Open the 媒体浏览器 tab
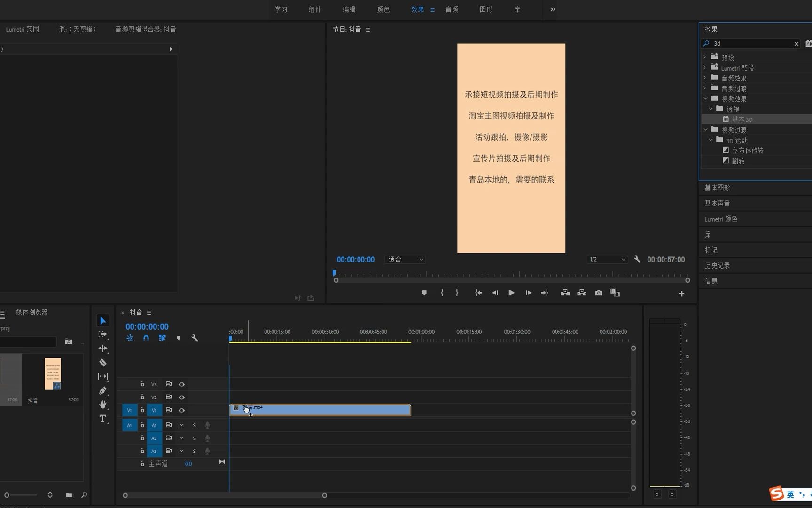This screenshot has width=812, height=508. 32,312
